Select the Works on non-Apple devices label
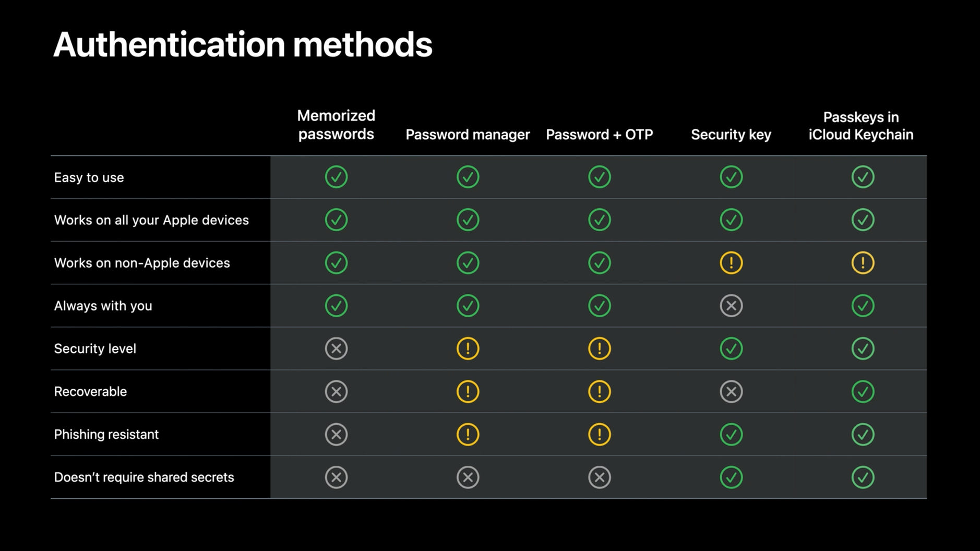The height and width of the screenshot is (551, 980). [142, 262]
